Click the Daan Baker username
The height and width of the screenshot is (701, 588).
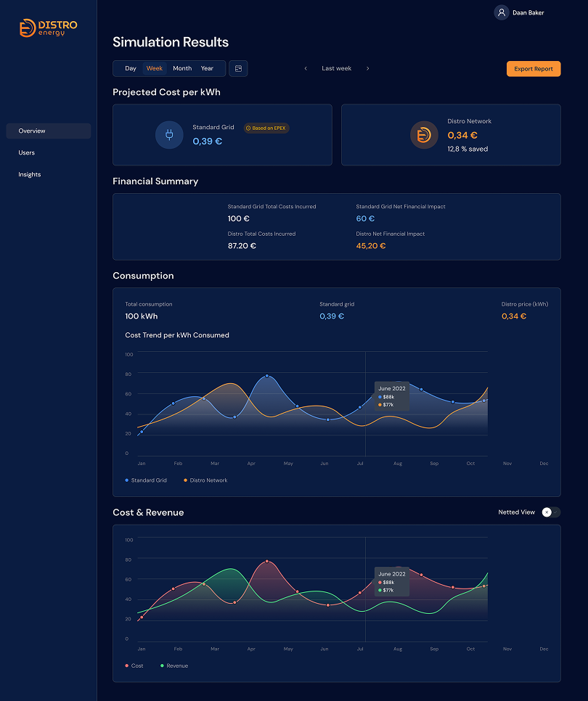click(528, 12)
